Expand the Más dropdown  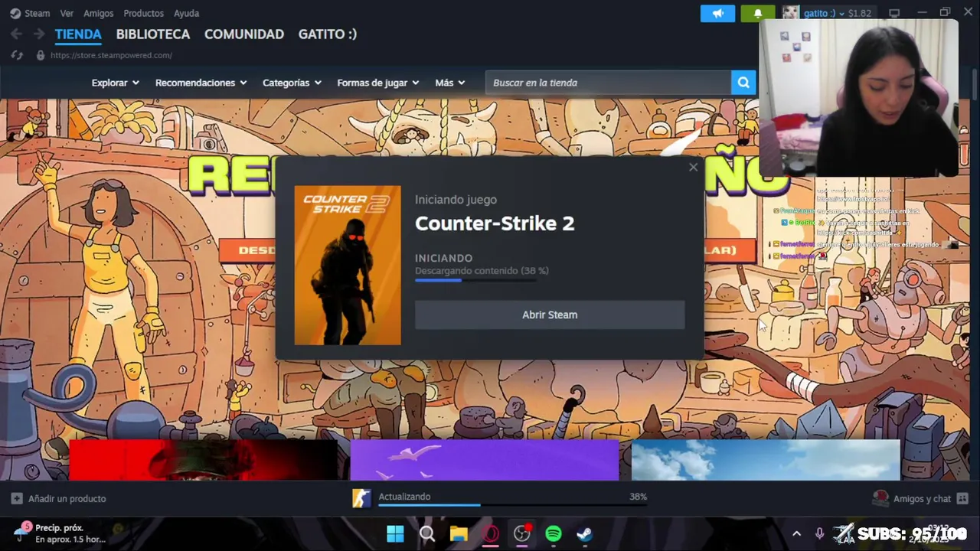tap(450, 83)
